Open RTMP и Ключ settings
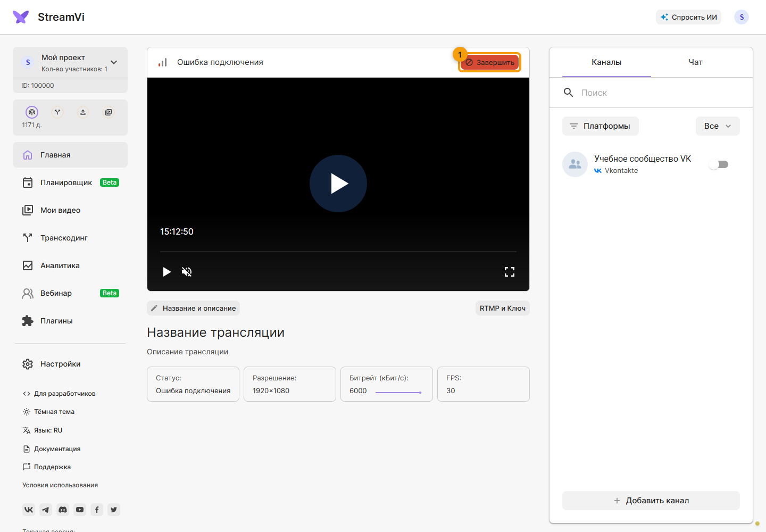This screenshot has height=532, width=766. pyautogui.click(x=503, y=308)
